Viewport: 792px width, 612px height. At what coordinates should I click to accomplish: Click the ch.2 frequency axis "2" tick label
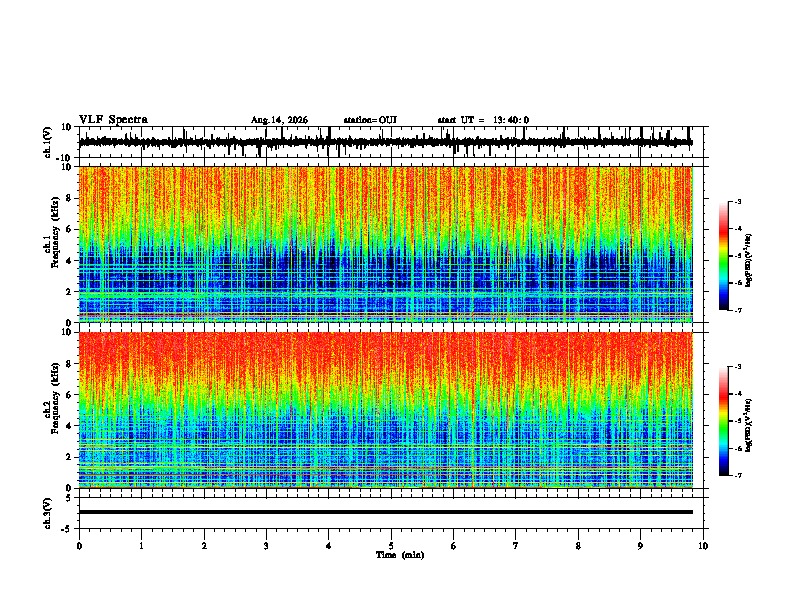(69, 457)
